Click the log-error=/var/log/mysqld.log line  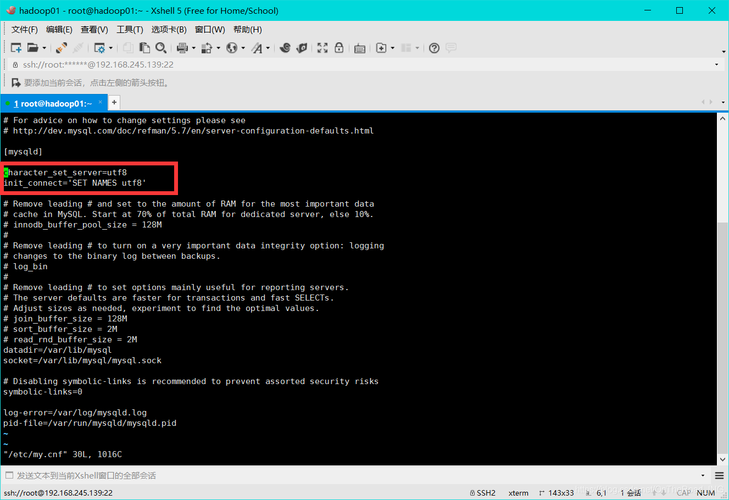(75, 413)
